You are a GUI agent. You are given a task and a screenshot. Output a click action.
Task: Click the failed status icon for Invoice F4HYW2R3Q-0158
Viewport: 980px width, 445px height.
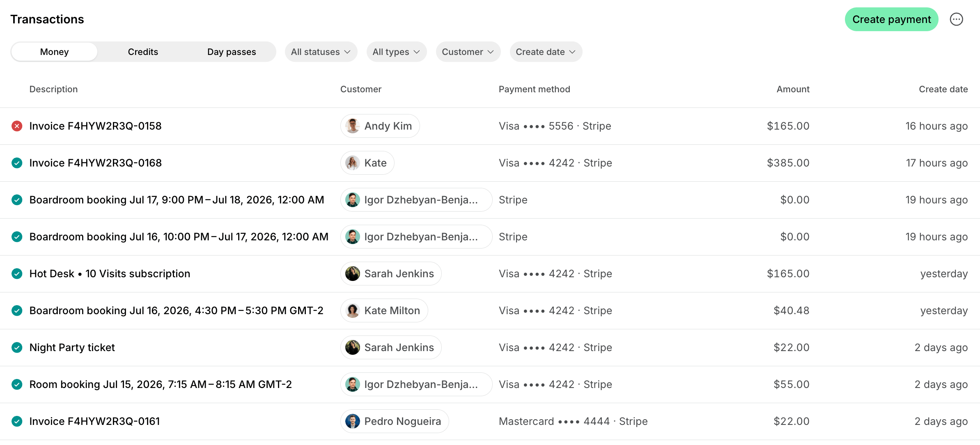17,126
